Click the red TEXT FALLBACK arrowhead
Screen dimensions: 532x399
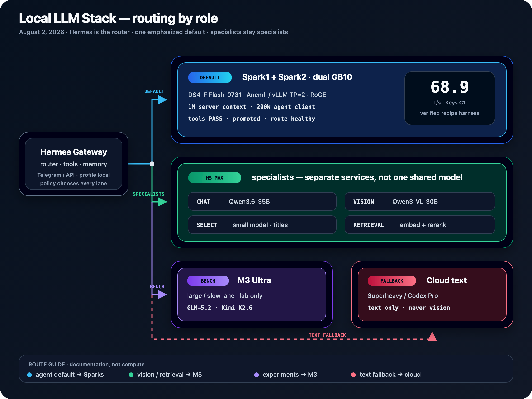pos(432,337)
